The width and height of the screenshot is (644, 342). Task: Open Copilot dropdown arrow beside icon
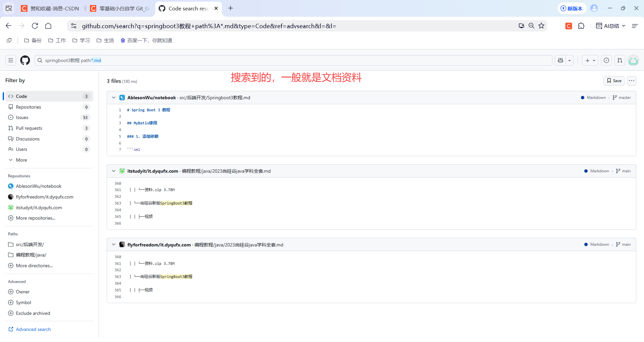pyautogui.click(x=570, y=60)
